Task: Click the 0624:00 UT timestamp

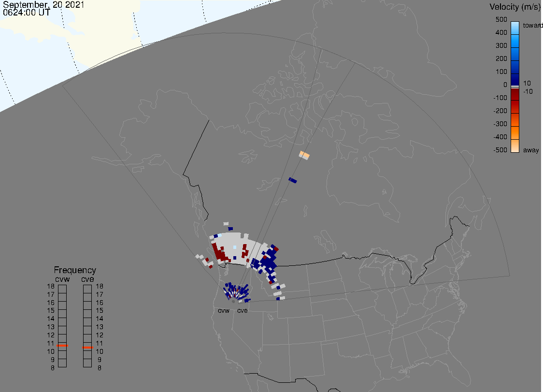Action: (x=26, y=13)
